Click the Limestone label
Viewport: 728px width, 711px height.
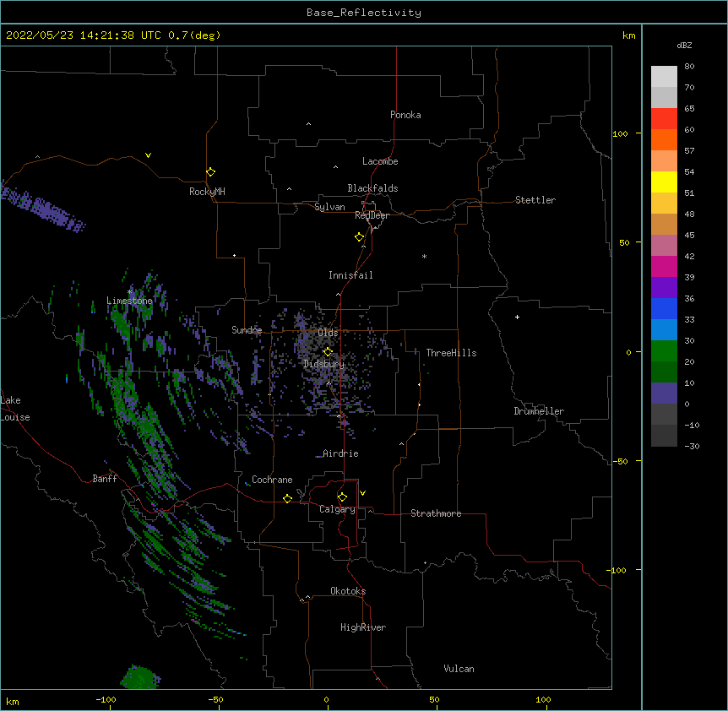coord(129,301)
